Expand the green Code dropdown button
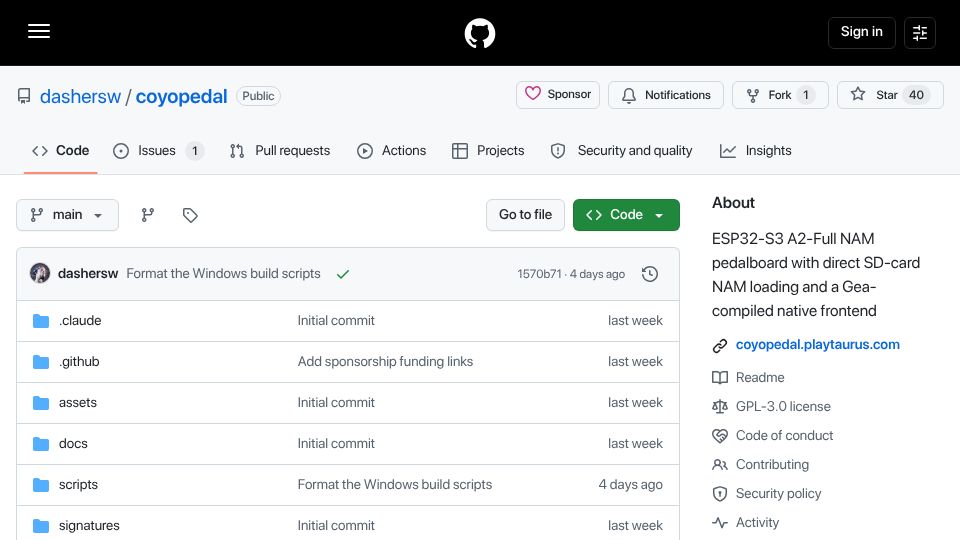The width and height of the screenshot is (960, 540). (x=626, y=215)
